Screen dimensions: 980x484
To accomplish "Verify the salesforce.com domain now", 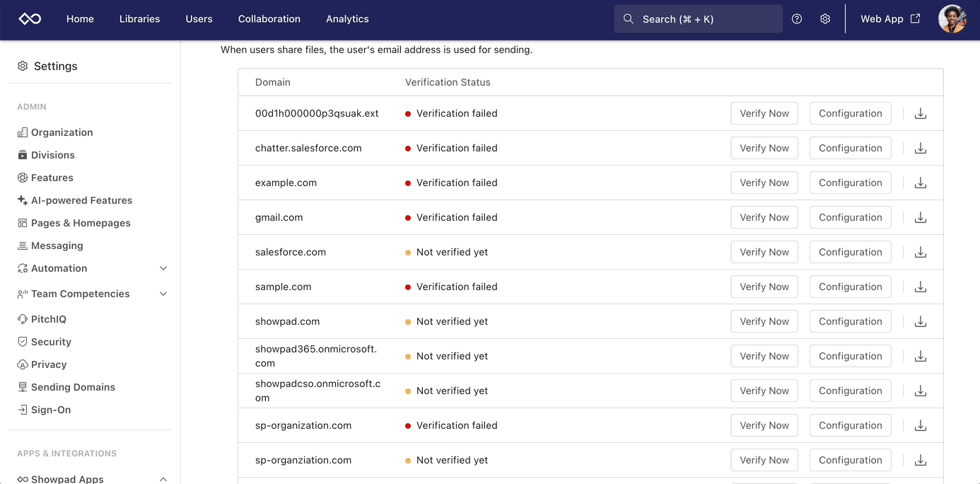I will pos(764,252).
